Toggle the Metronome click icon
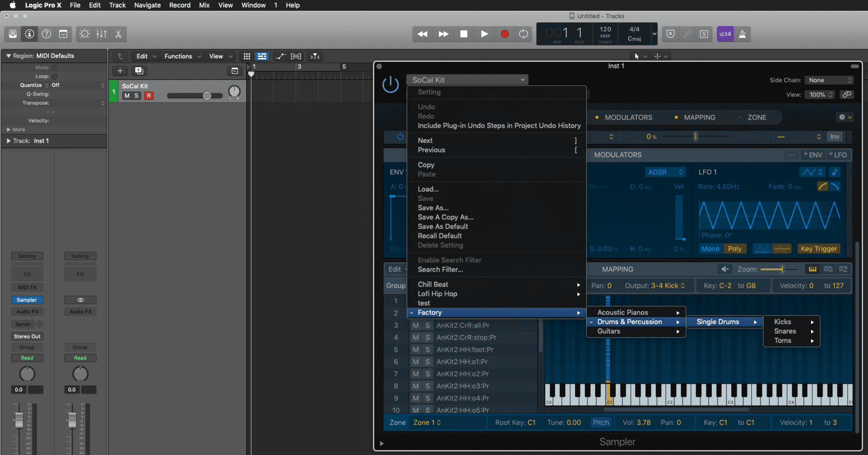This screenshot has width=868, height=455. tap(742, 34)
